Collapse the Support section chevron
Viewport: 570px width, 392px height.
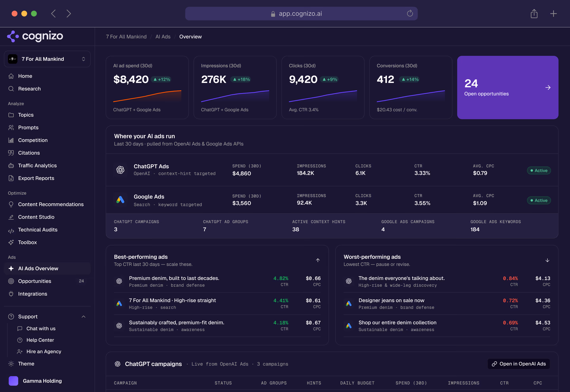coord(84,317)
